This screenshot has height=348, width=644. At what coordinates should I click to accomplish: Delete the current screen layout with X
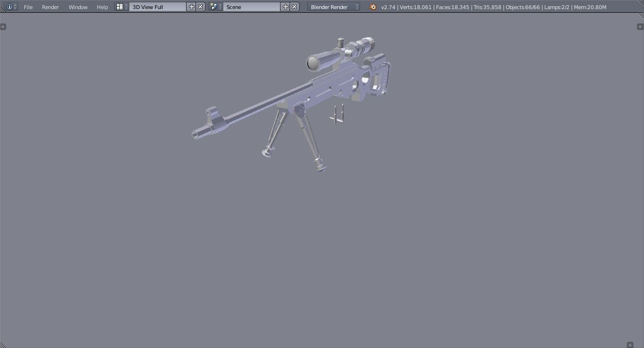pos(200,7)
